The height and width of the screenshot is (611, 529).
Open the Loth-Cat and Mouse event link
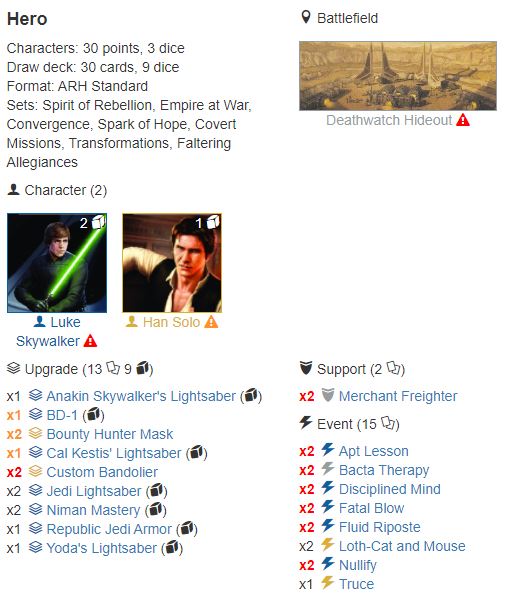point(402,546)
